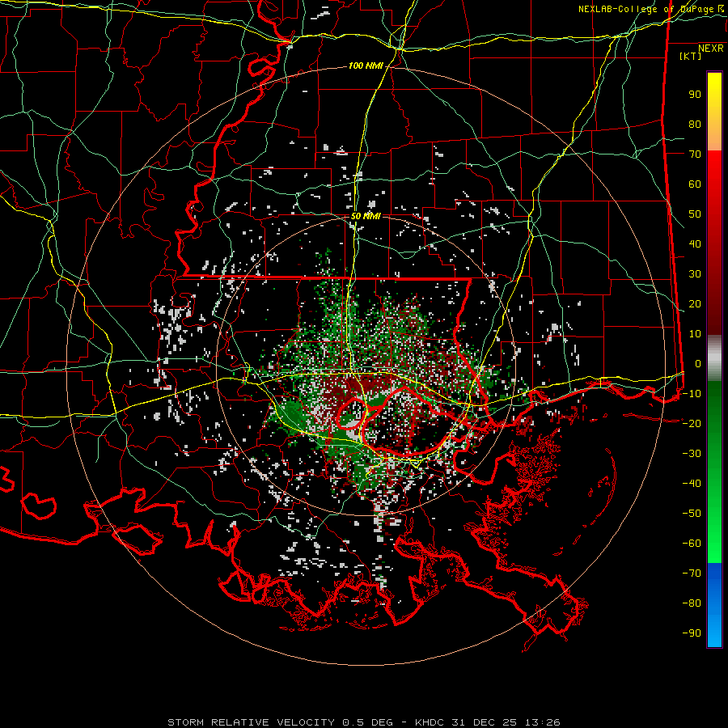Click the "NEXR" label above the scale

click(710, 49)
